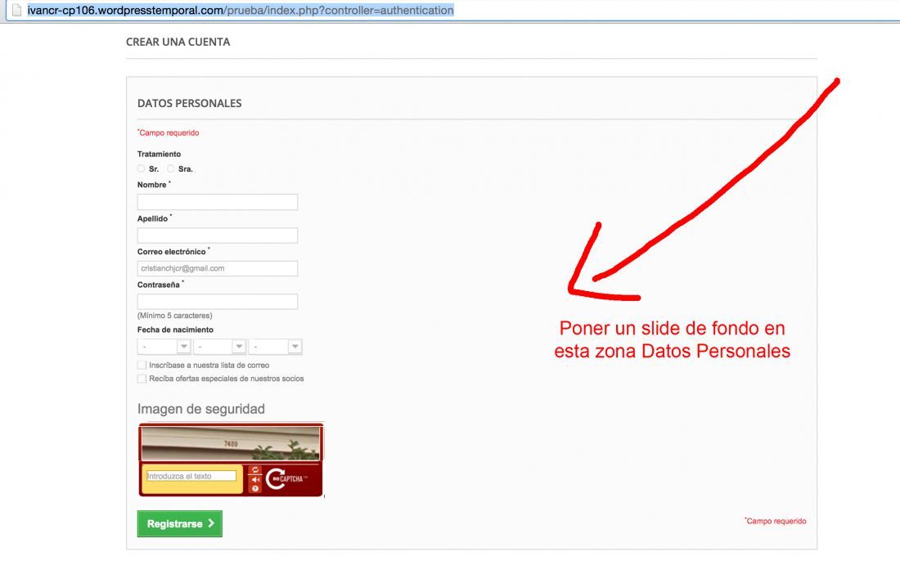The height and width of the screenshot is (588, 900).
Task: Click '(Mínimo 5 caracteres)' hint text
Action: [x=174, y=316]
